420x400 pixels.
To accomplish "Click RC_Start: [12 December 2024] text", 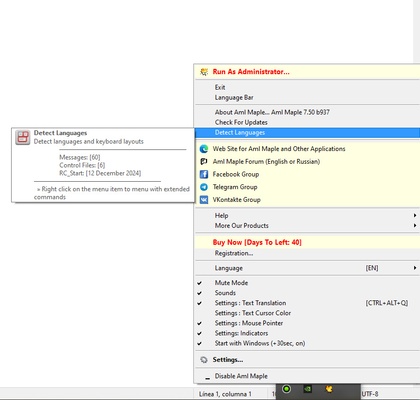I will pyautogui.click(x=100, y=173).
